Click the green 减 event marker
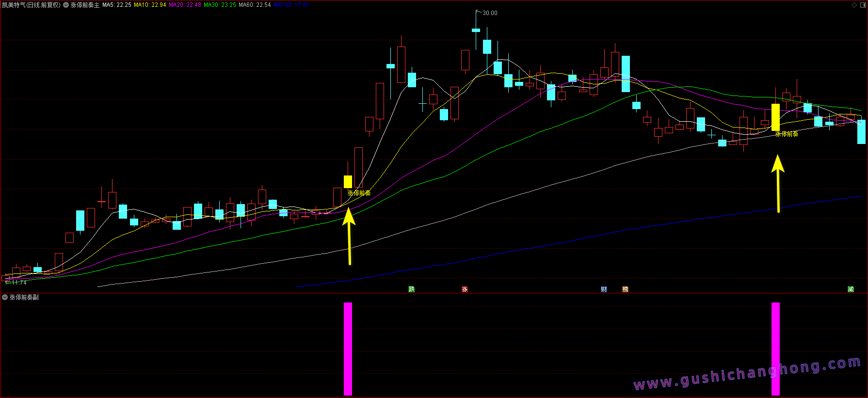868x398 pixels. pos(851,289)
